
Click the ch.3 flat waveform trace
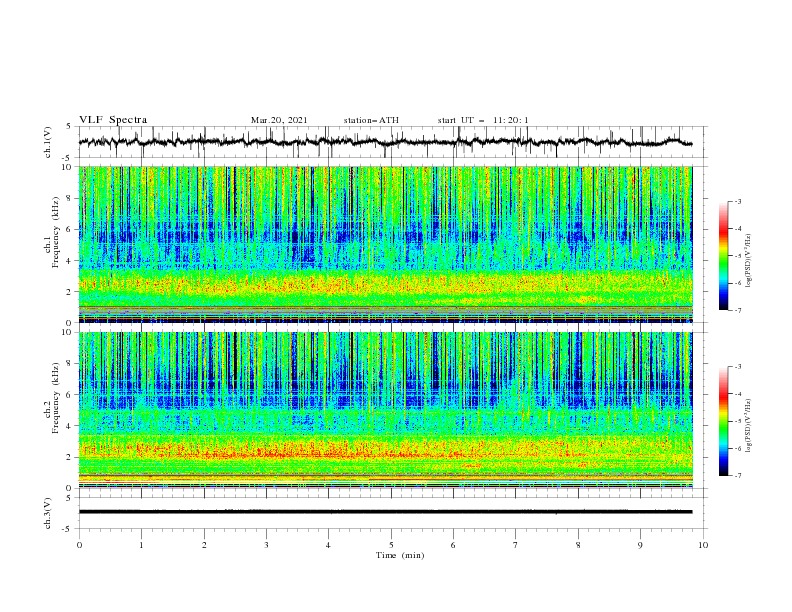point(386,512)
